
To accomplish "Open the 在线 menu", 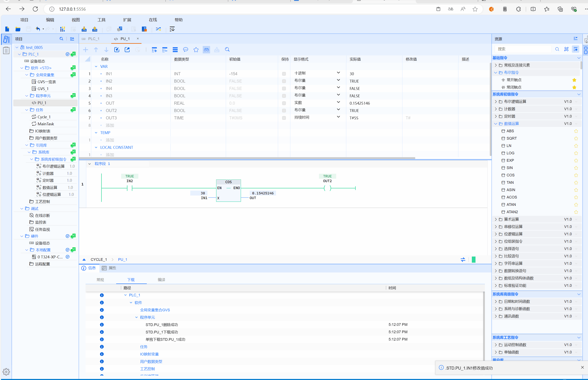I will pos(153,20).
